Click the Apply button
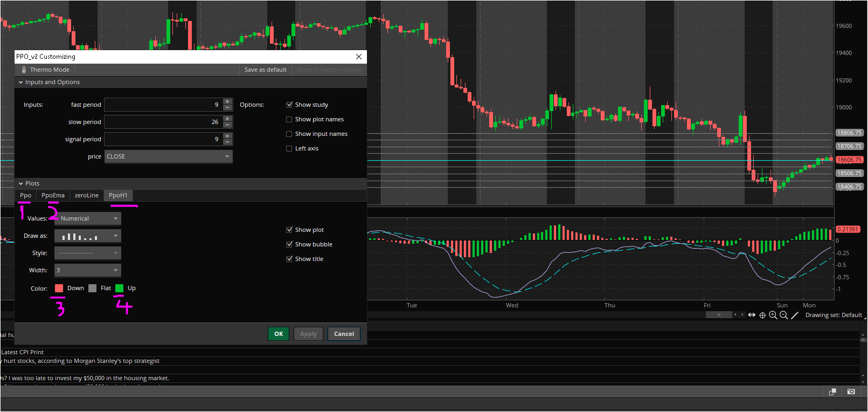Viewport: 868px width, 412px height. 308,334
